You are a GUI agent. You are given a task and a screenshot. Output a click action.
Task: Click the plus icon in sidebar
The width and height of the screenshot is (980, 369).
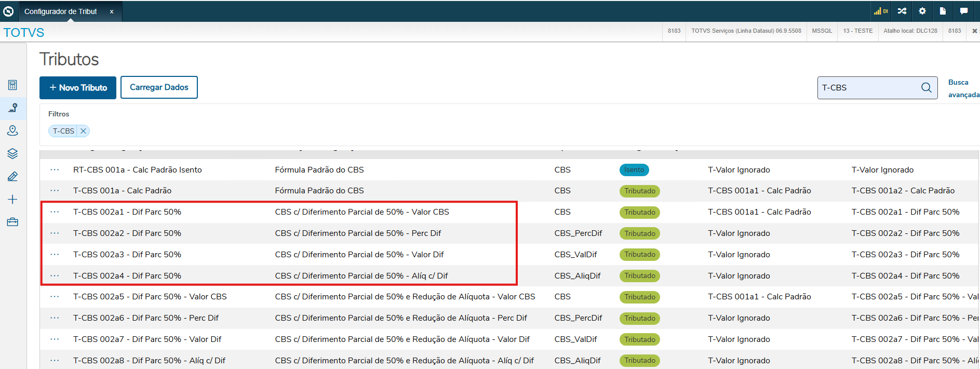tap(12, 200)
